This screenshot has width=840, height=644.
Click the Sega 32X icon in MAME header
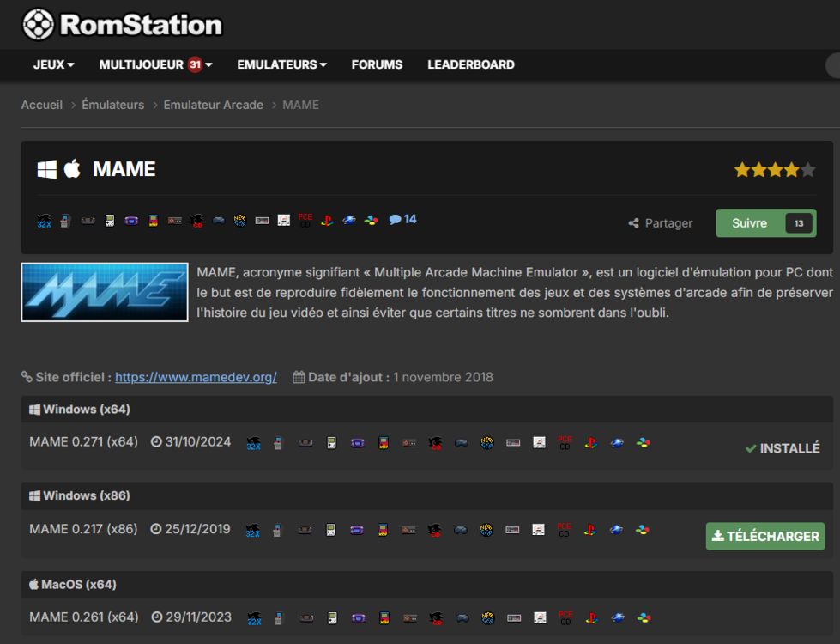pos(44,221)
